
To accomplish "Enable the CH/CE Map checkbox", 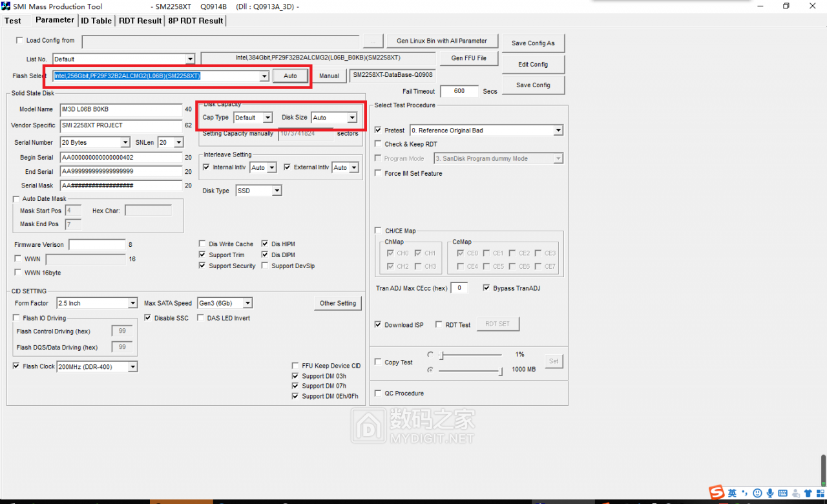I will pos(378,230).
